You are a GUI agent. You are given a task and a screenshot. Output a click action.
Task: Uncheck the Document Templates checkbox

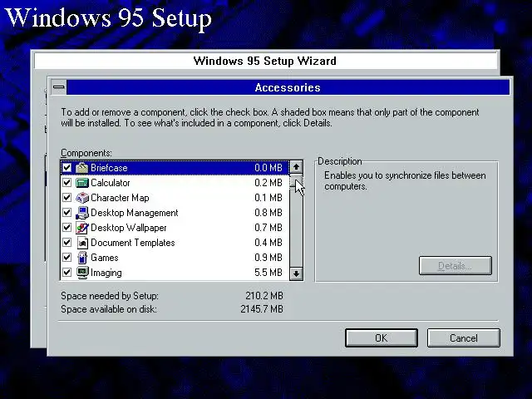coord(66,242)
